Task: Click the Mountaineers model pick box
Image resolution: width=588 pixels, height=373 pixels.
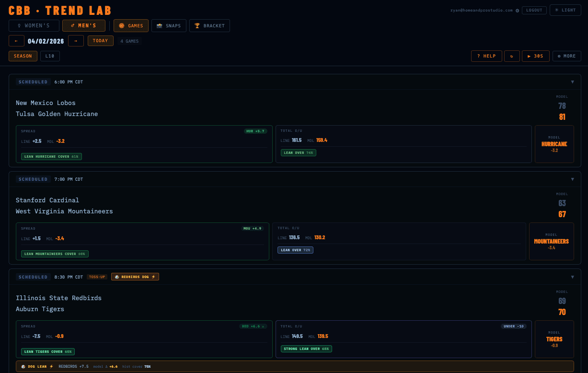Action: pos(552,241)
